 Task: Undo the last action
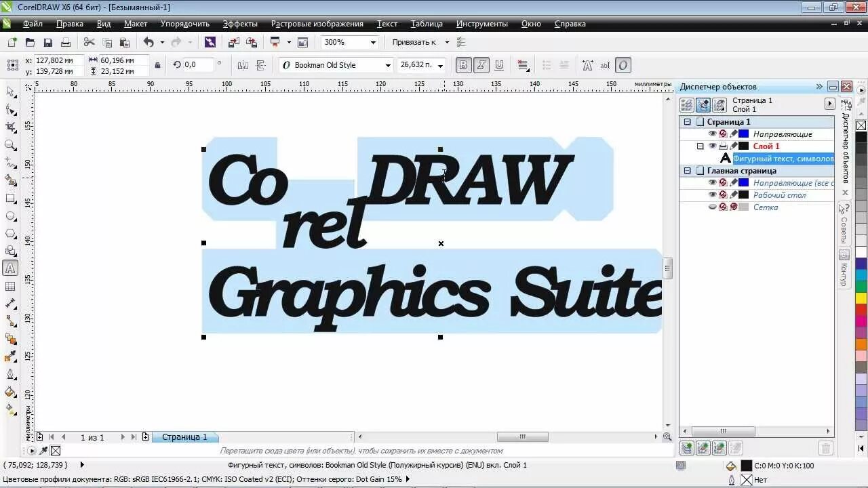click(x=149, y=42)
